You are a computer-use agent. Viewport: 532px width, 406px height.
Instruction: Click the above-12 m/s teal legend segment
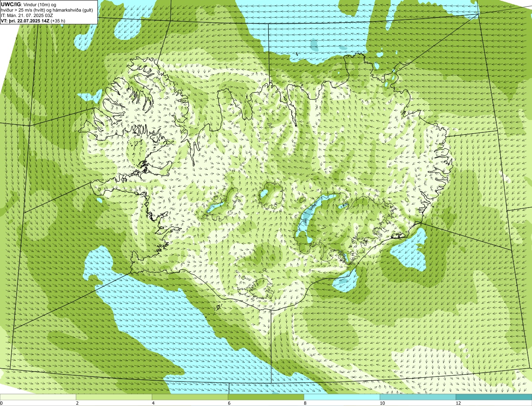494,397
